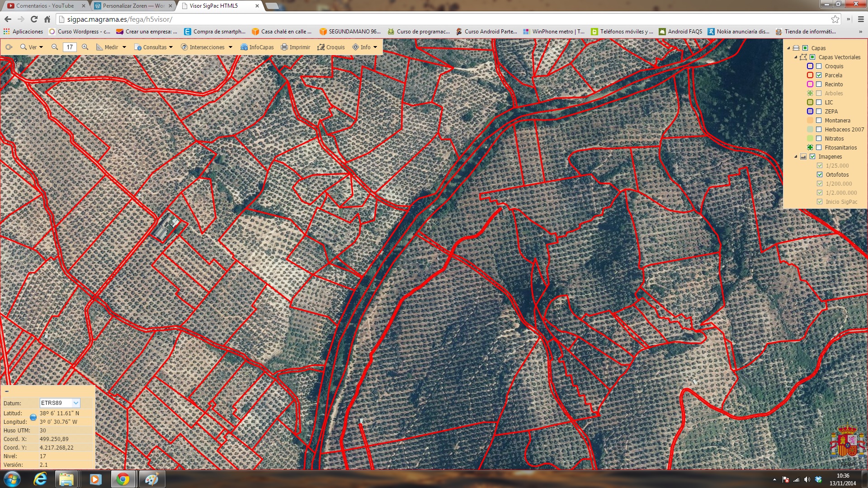Click the zoom out magnifier icon
868x488 pixels.
coord(55,47)
